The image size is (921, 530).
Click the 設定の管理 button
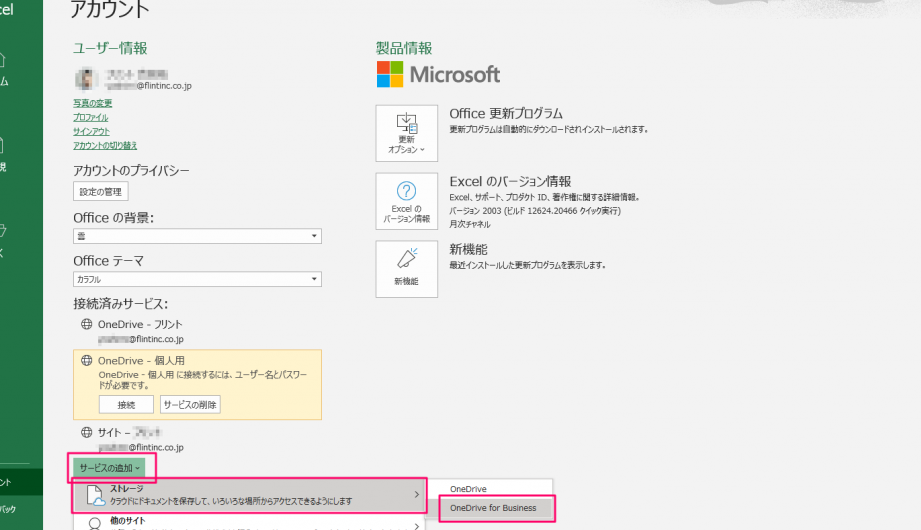pyautogui.click(x=100, y=192)
